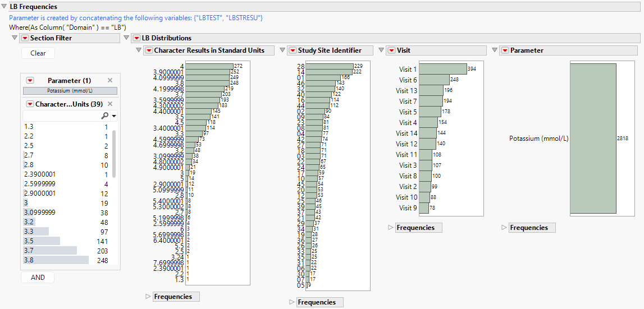This screenshot has width=644, height=309.
Task: Click the bar for result 4.3000002
Action: point(202,105)
